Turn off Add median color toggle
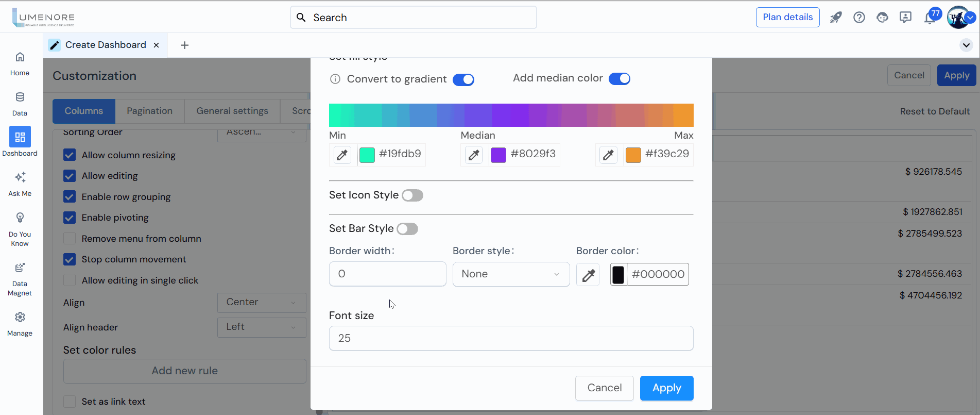980x415 pixels. pyautogui.click(x=620, y=79)
